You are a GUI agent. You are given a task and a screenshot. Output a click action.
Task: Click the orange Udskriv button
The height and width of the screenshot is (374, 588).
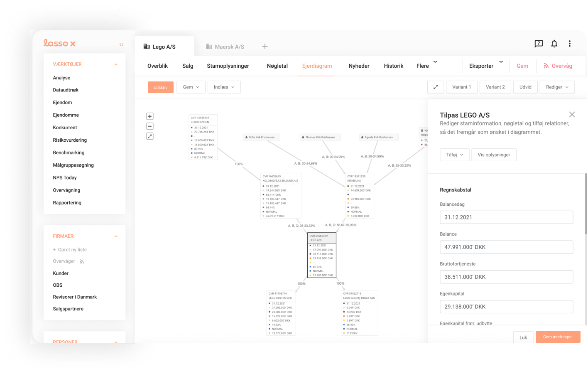click(160, 87)
